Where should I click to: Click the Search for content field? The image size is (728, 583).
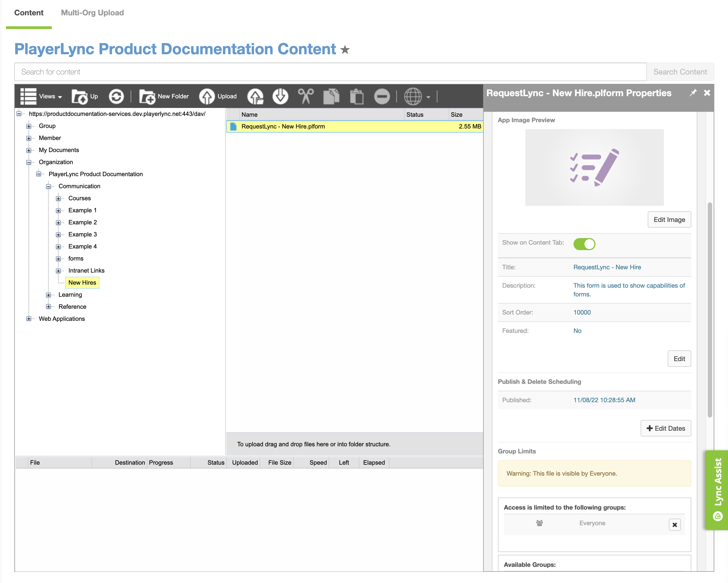pos(330,72)
